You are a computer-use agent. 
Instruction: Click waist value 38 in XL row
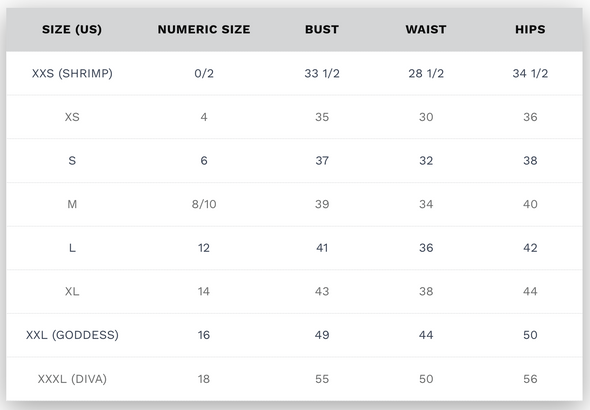[x=426, y=292]
